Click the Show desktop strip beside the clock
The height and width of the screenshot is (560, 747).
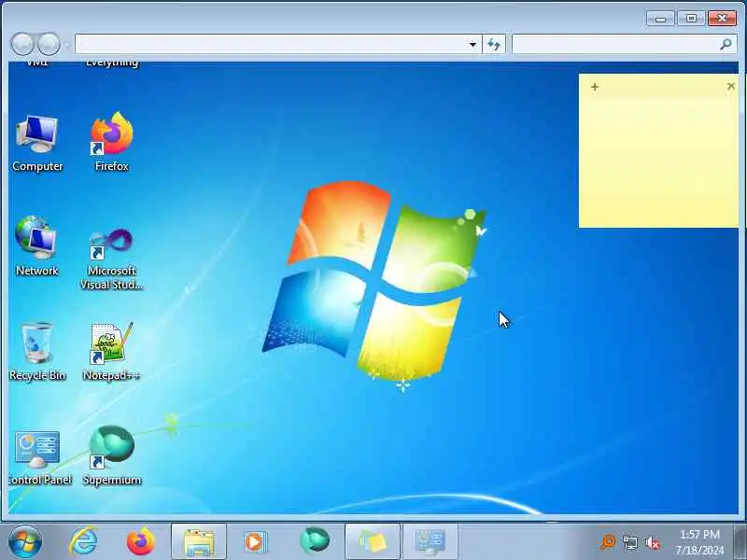click(740, 541)
